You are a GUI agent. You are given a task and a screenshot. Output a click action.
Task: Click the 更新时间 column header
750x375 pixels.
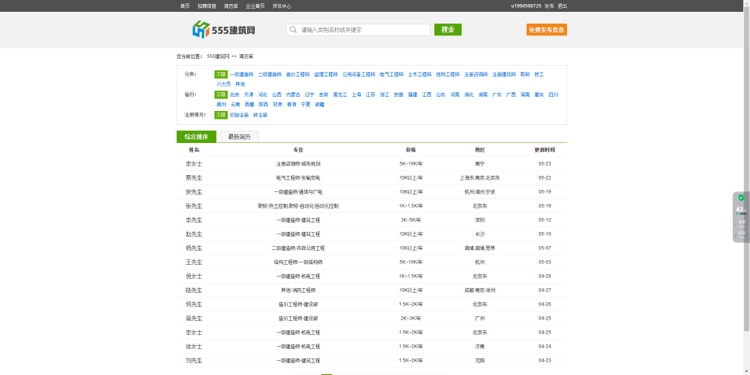point(545,150)
